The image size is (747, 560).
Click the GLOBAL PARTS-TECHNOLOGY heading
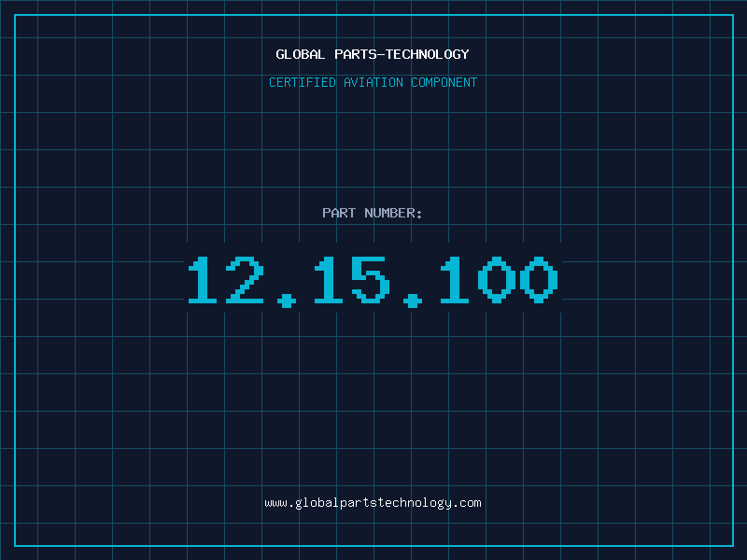point(373,54)
